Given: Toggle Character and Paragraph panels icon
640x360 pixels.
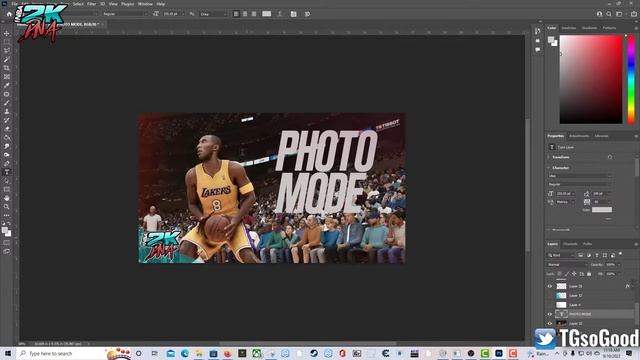Looking at the screenshot, I should pyautogui.click(x=293, y=14).
